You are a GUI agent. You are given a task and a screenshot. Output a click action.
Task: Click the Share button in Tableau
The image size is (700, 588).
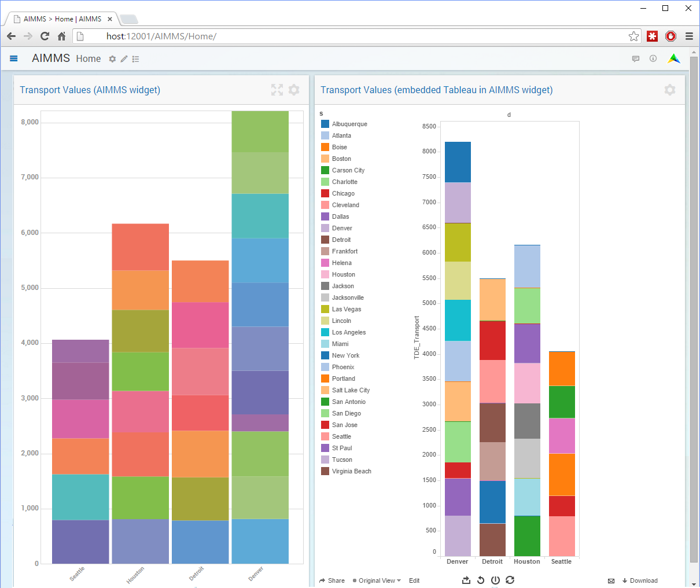tap(332, 580)
